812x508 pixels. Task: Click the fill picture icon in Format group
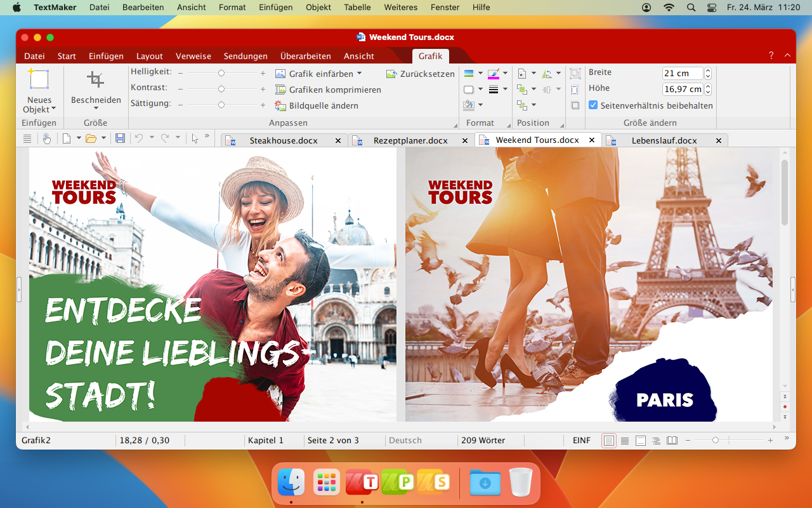[469, 74]
